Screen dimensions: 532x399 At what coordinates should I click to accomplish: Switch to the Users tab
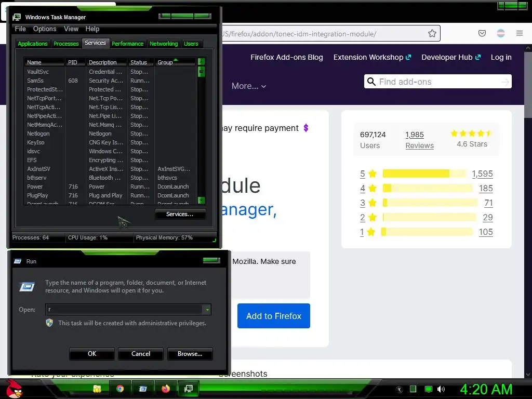(191, 44)
